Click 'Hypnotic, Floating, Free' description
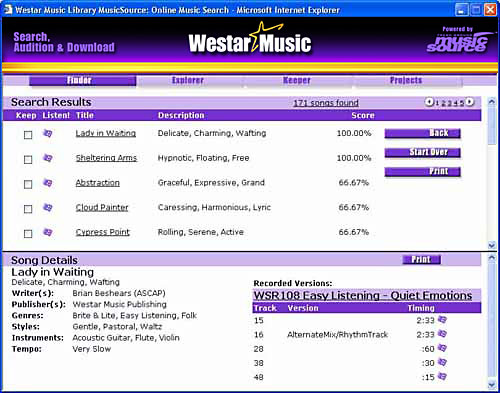The width and height of the screenshot is (500, 393). tap(203, 158)
